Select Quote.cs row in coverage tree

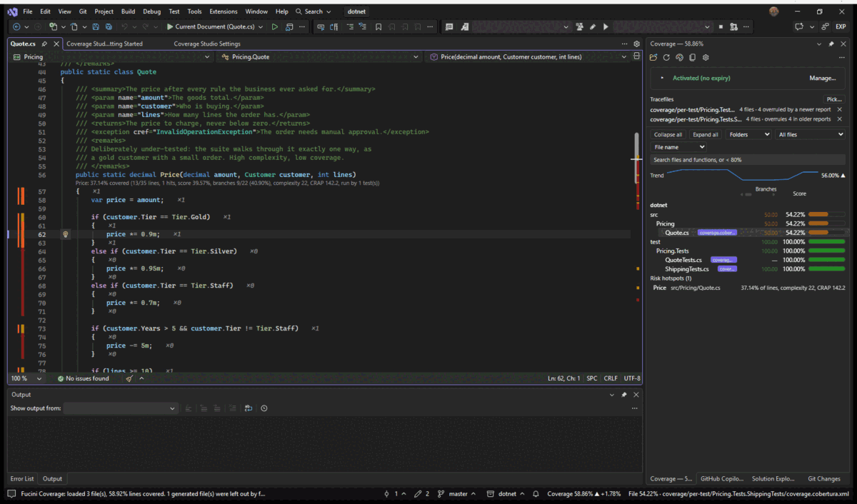748,233
